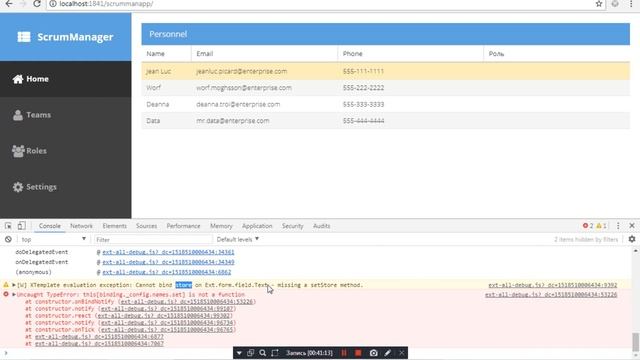Click phone number 555-111-1111
Screen dimensions: 640x360
[363, 71]
